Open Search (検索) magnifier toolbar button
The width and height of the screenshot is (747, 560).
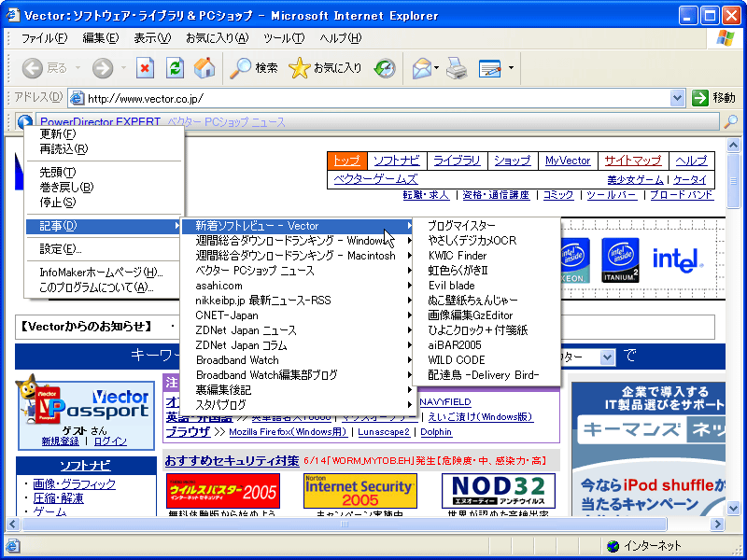click(253, 68)
